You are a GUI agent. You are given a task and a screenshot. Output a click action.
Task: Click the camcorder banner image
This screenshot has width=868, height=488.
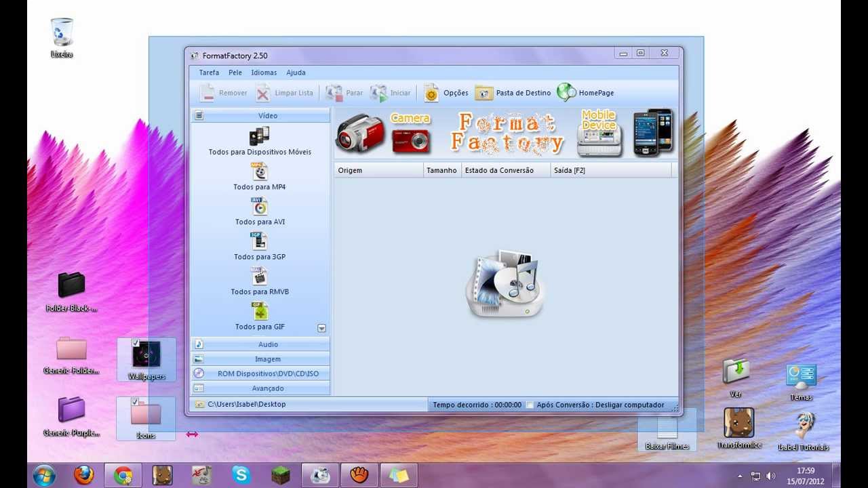[x=360, y=133]
